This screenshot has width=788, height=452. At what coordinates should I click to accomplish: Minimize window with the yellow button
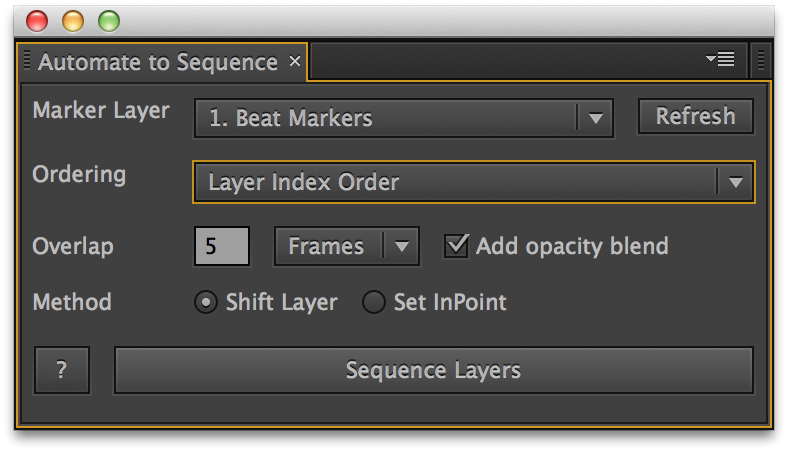73,20
